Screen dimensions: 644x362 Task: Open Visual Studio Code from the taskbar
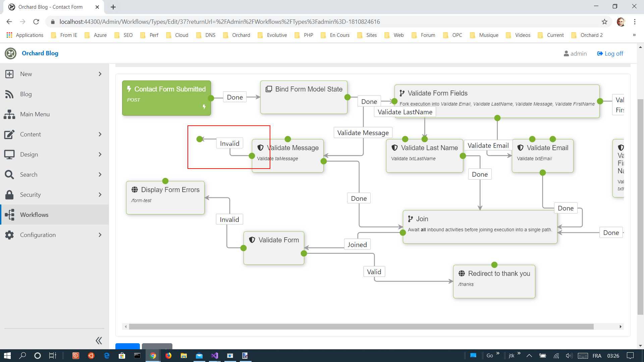point(215,356)
